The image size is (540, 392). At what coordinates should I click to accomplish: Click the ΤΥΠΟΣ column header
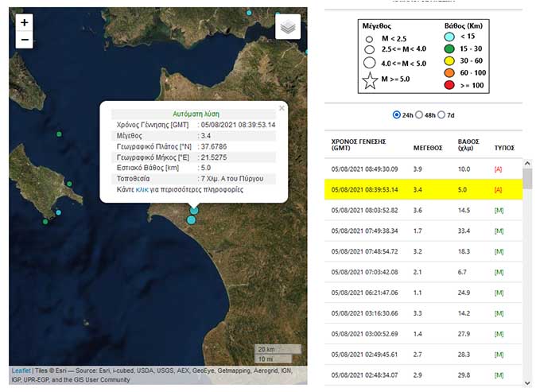(x=504, y=148)
